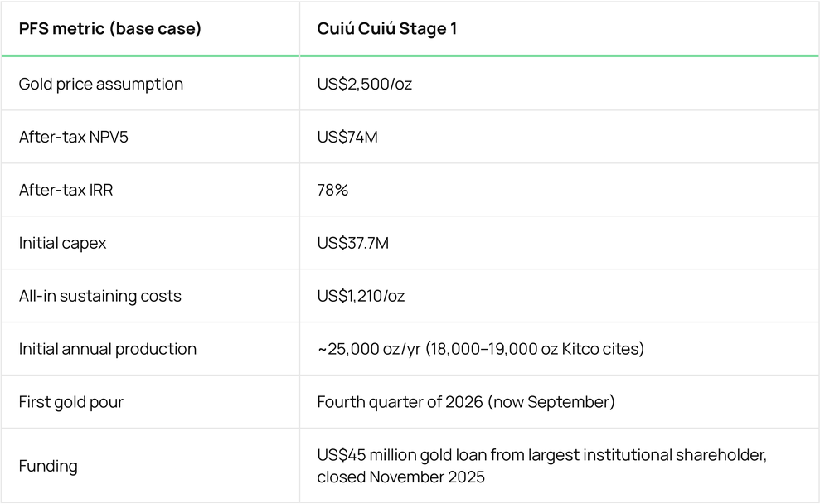The image size is (820, 504).
Task: Click the 78% IRR value
Action: pos(332,190)
